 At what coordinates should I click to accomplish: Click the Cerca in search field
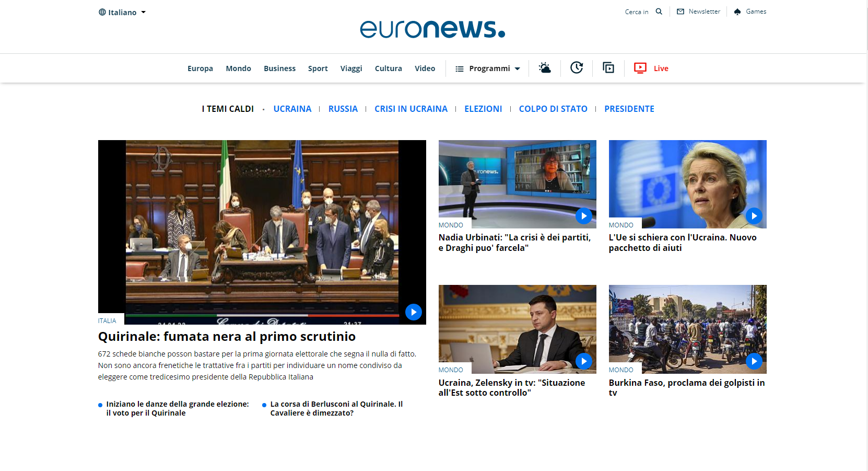tap(637, 12)
